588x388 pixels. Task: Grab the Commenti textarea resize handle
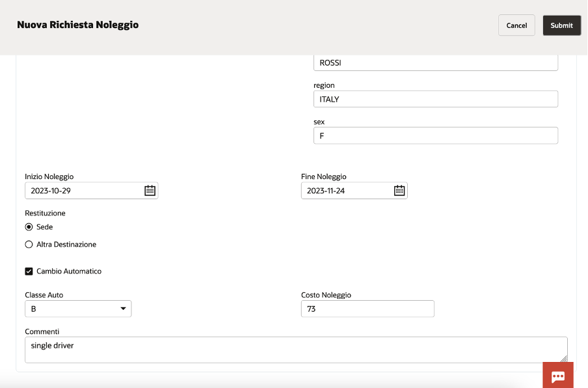(564, 359)
